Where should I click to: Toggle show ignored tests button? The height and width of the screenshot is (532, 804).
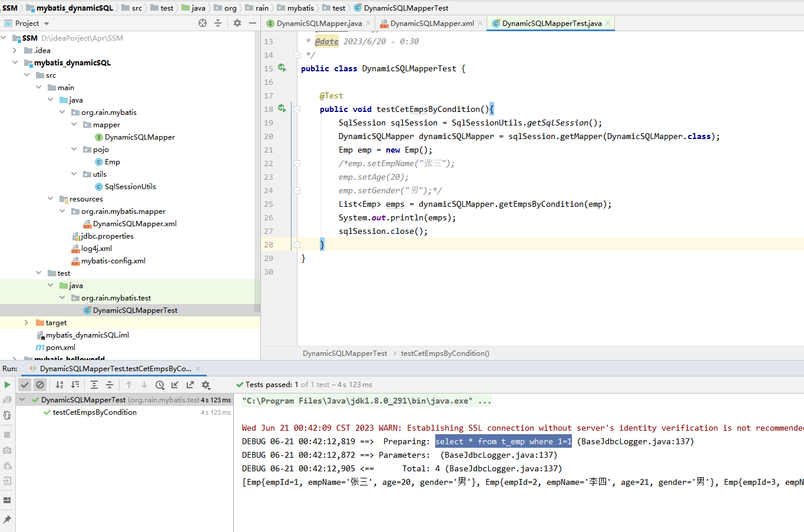click(x=40, y=385)
